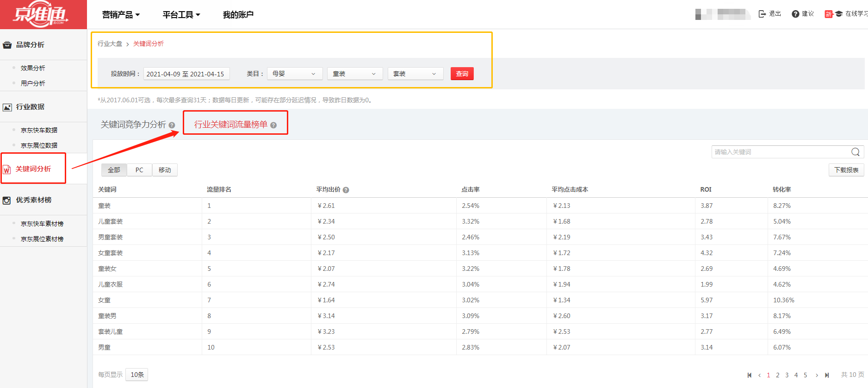Click the 投放时间 date range field
The height and width of the screenshot is (388, 868).
[186, 74]
